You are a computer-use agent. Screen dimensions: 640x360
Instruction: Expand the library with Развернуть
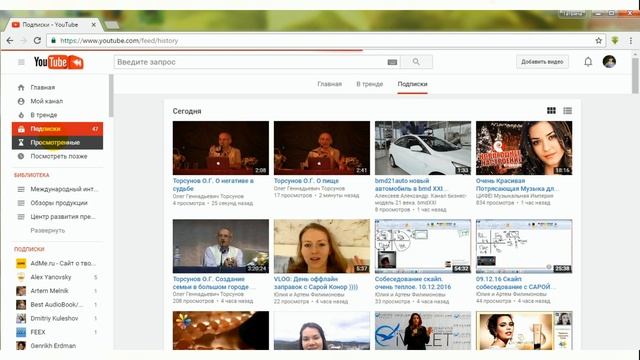(x=47, y=231)
